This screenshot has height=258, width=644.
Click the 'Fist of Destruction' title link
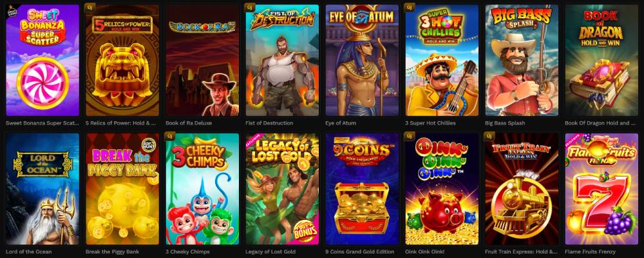pos(269,123)
